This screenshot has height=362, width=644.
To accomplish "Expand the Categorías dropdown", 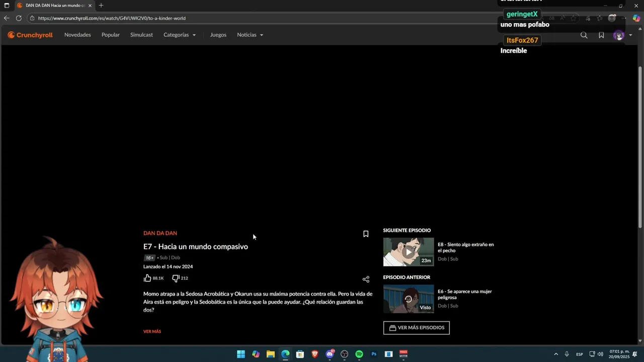I will [180, 35].
